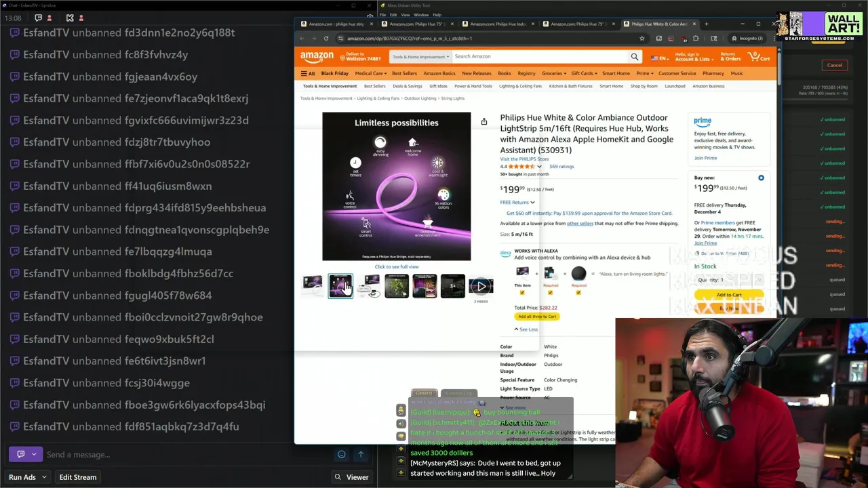The image size is (868, 488).
Task: Click Cancel in the Mass Unban tool
Action: (x=835, y=65)
